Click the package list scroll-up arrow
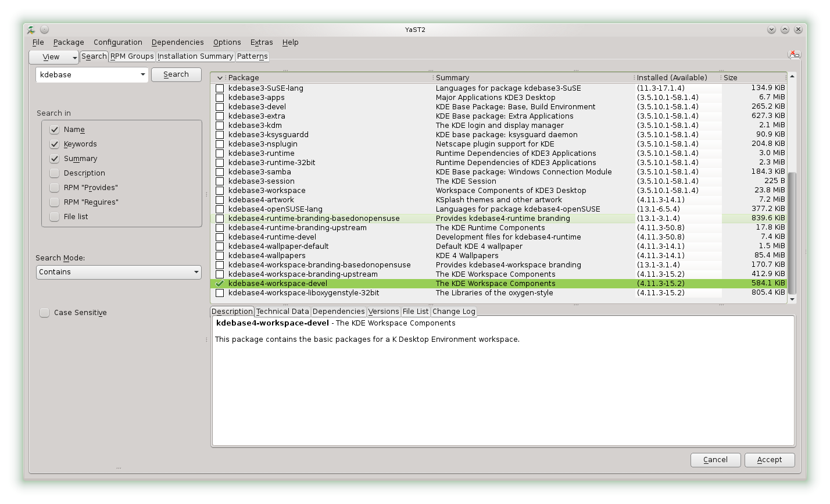Screen dimensions: 830x504 click(792, 76)
